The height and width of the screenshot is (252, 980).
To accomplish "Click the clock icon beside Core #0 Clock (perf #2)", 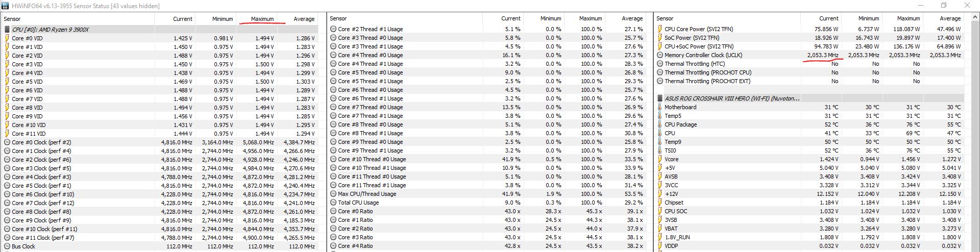I will coord(7,142).
